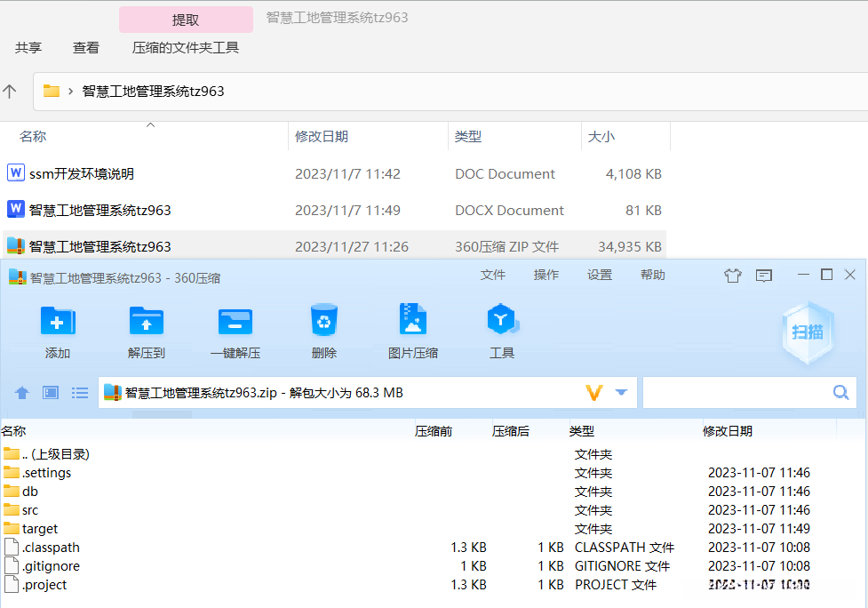Click the 一键解压 one-click extract icon
This screenshot has width=868, height=608.
pyautogui.click(x=235, y=322)
